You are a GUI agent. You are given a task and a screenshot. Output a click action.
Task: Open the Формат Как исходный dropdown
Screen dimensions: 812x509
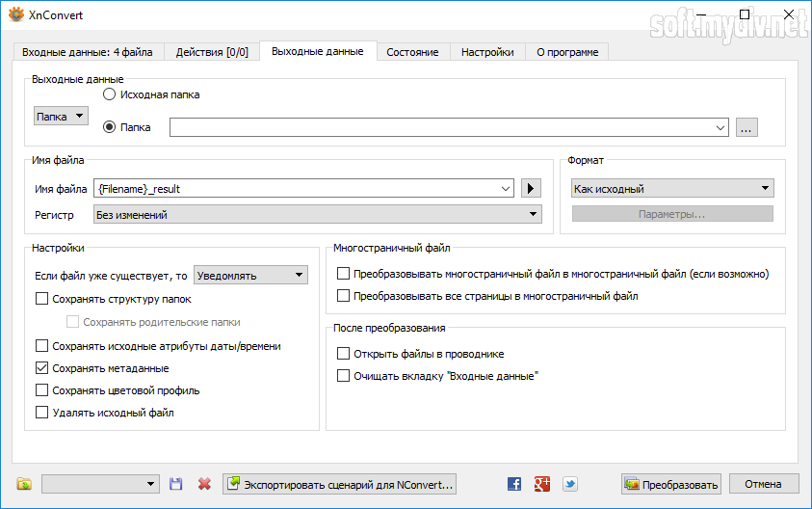[672, 188]
